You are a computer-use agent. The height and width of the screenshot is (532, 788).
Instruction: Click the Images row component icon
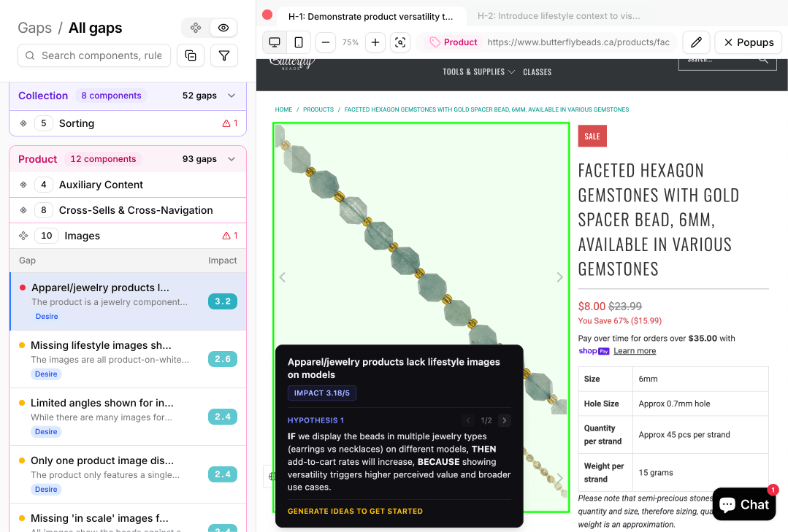(23, 236)
